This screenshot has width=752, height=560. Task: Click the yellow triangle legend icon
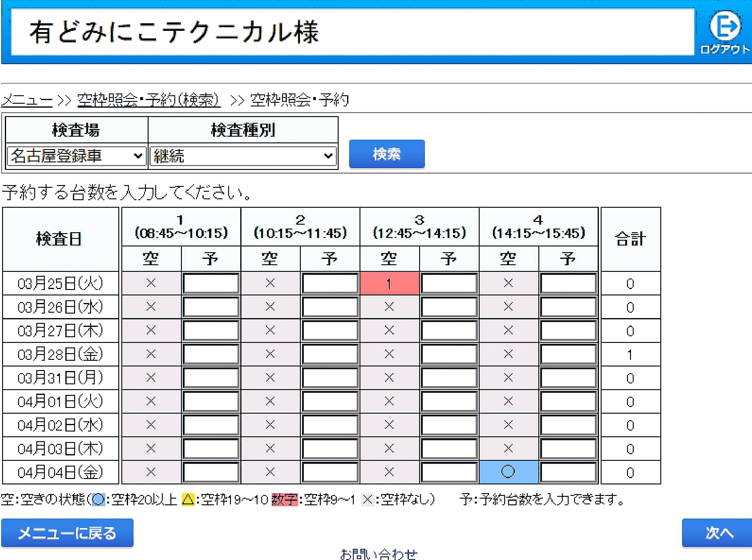(x=188, y=500)
